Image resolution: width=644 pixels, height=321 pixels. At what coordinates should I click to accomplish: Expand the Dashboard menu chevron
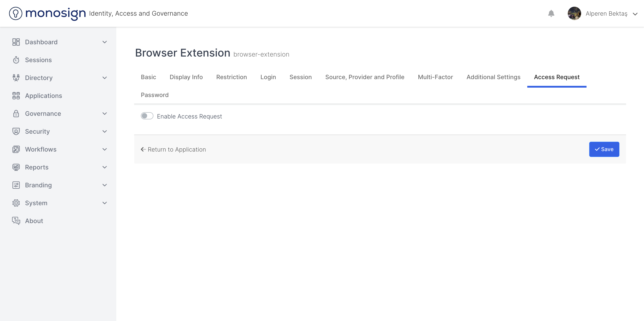(104, 42)
